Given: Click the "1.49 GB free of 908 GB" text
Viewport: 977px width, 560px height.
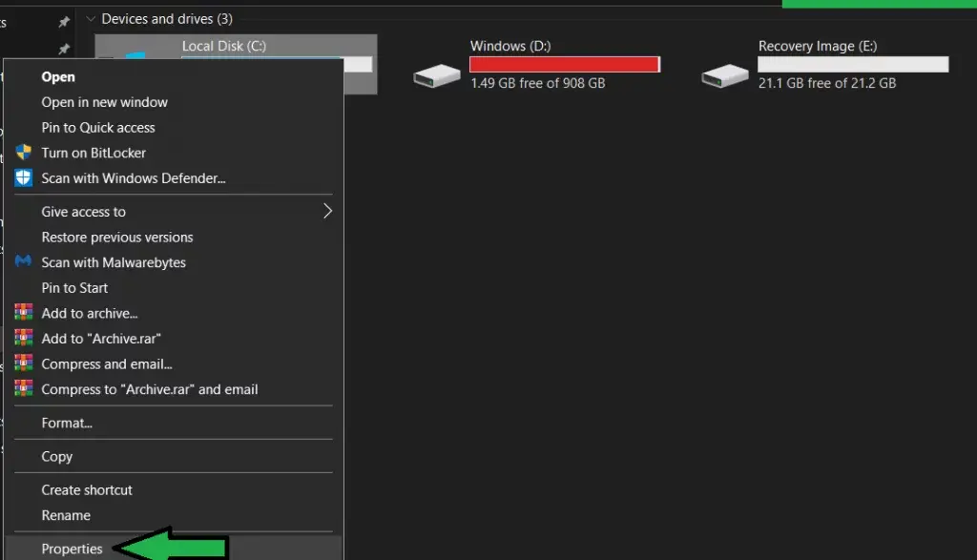Looking at the screenshot, I should [538, 83].
